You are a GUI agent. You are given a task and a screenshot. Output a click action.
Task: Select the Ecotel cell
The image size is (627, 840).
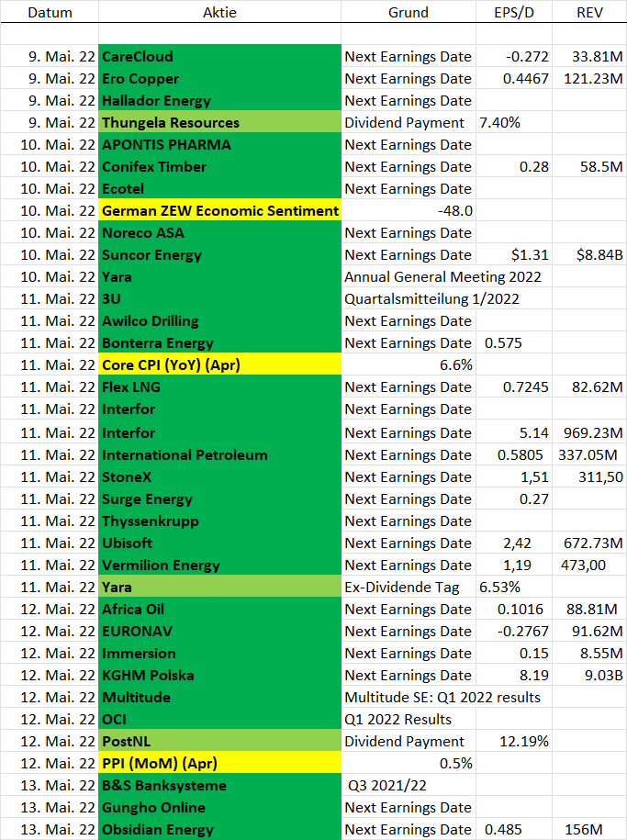(219, 188)
